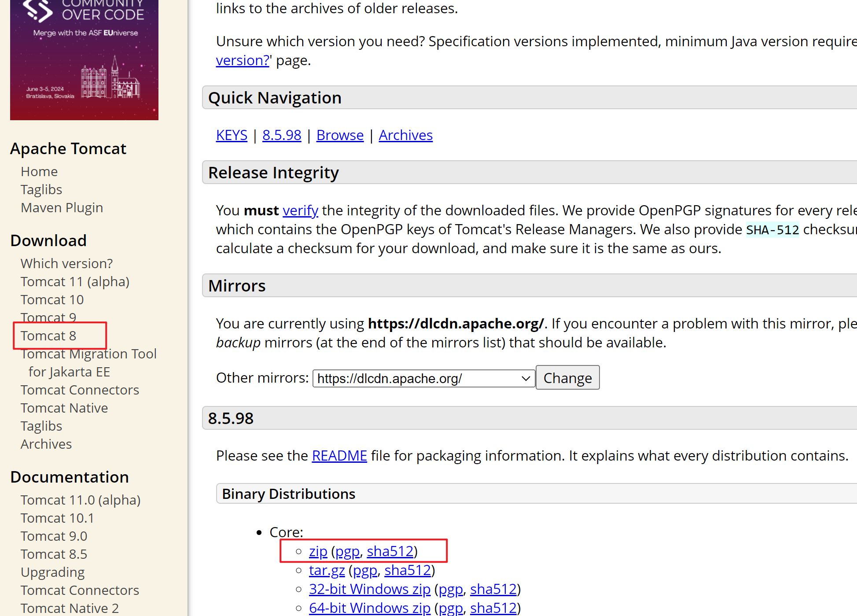Open Which version? sidebar link

click(x=66, y=263)
